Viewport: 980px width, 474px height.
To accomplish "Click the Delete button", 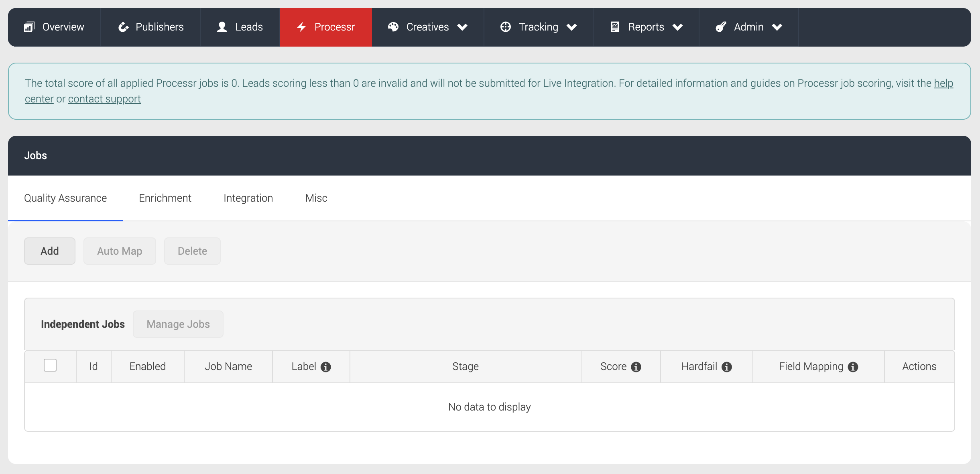I will point(192,251).
